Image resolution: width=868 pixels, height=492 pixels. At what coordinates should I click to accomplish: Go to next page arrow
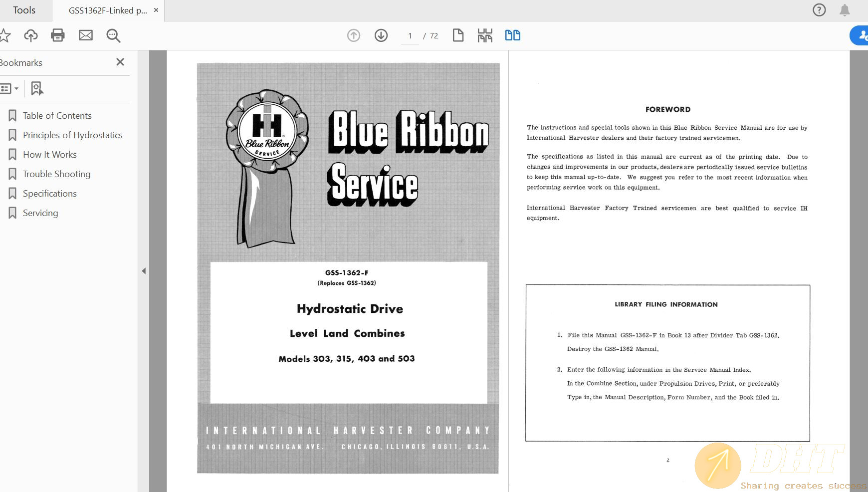(x=381, y=35)
